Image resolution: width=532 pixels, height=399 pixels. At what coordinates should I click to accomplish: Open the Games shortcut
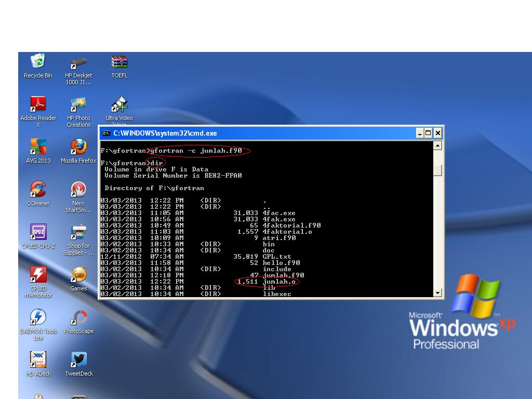pos(78,275)
